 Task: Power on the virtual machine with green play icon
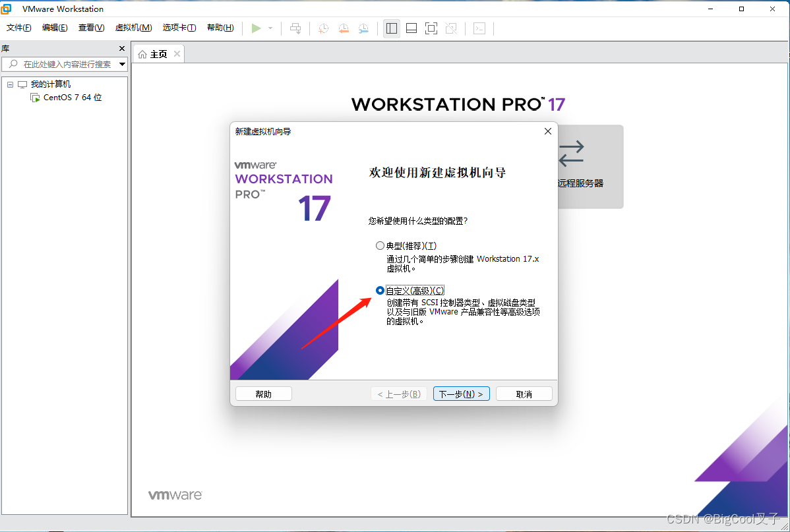(x=257, y=28)
